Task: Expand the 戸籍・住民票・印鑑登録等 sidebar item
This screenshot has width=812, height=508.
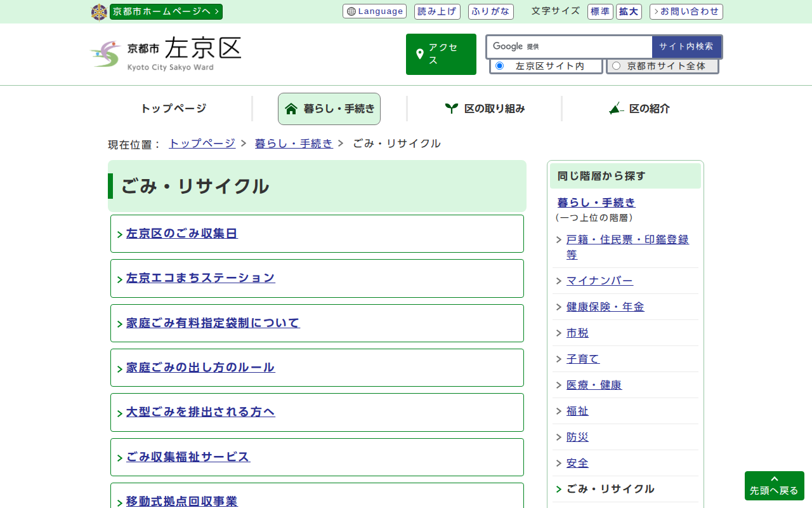Action: pos(559,240)
